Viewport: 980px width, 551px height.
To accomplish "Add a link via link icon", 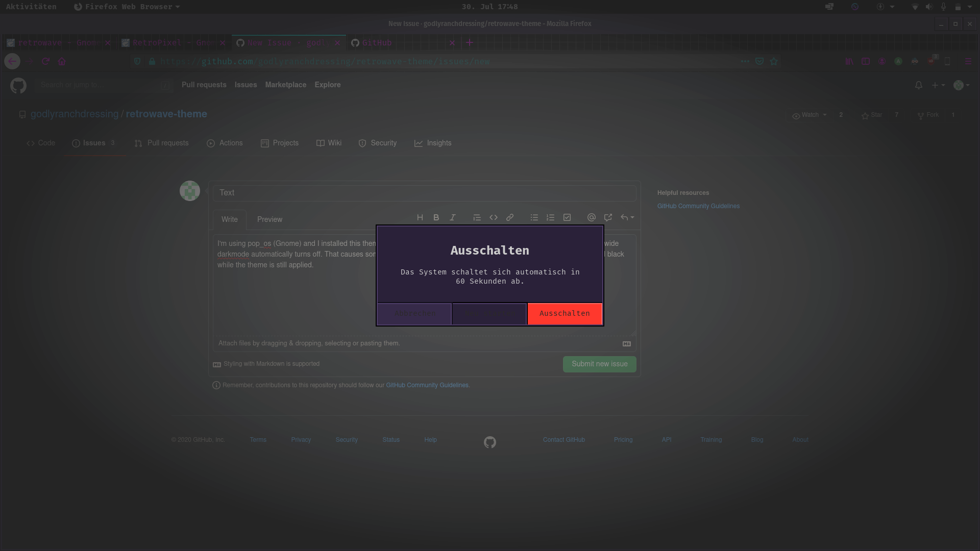I will click(x=510, y=218).
